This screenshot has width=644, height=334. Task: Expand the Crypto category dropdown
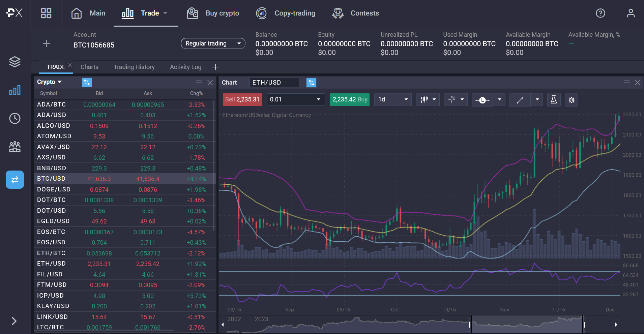(49, 82)
